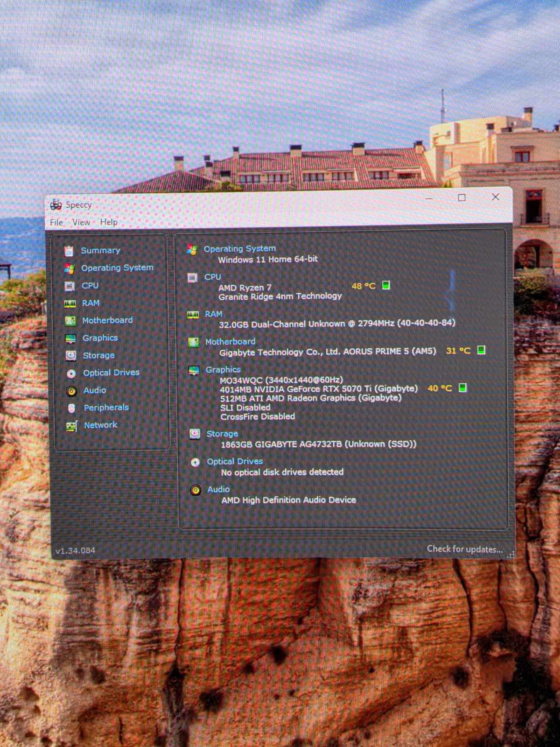Click the v1.34.084 version text
Screen dimensions: 560x747
(x=75, y=551)
